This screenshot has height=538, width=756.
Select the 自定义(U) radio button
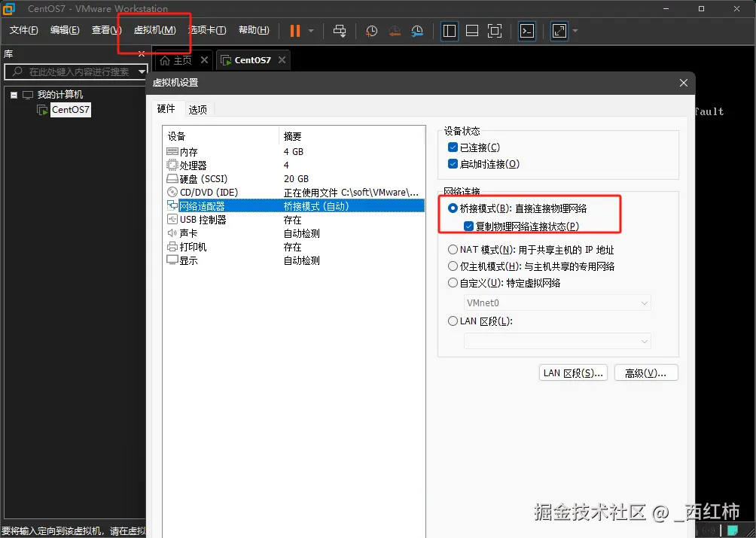coord(453,283)
